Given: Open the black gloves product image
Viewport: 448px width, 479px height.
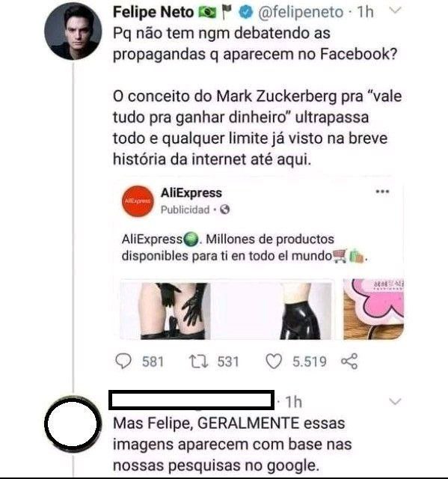Looking at the screenshot, I should 165,311.
